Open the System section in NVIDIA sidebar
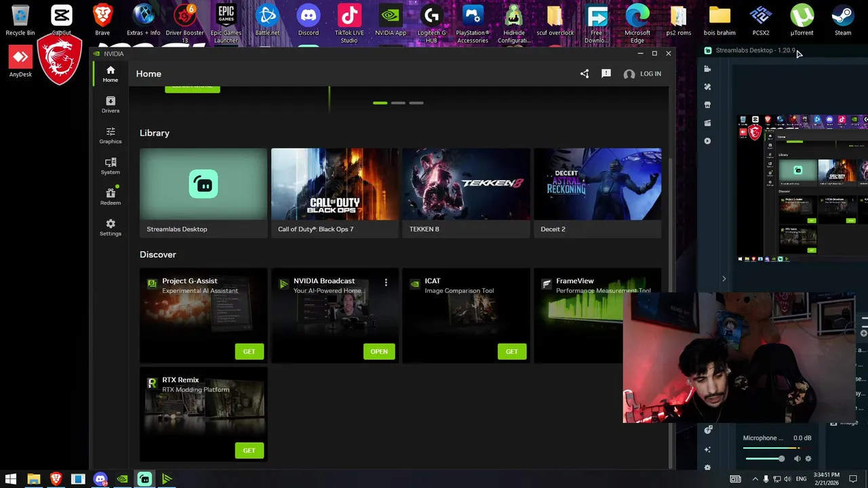 pyautogui.click(x=111, y=166)
